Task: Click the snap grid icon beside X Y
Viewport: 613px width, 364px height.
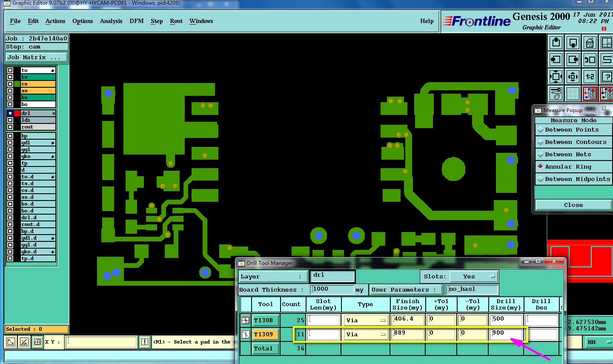Action: pos(37,342)
